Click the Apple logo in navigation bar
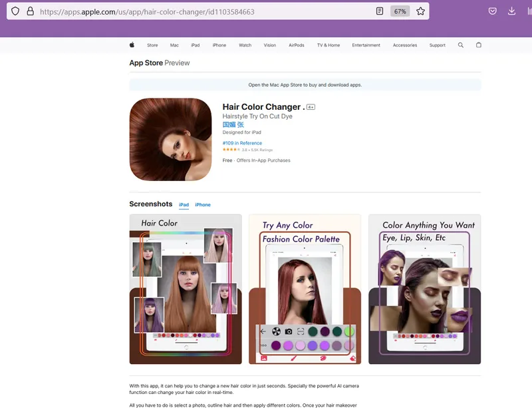 [x=132, y=45]
